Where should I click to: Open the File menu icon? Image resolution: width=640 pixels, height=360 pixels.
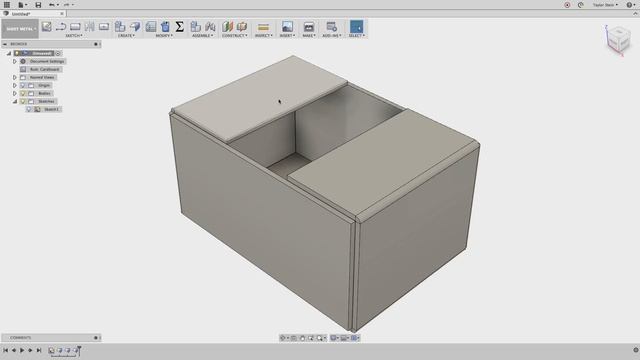click(21, 5)
